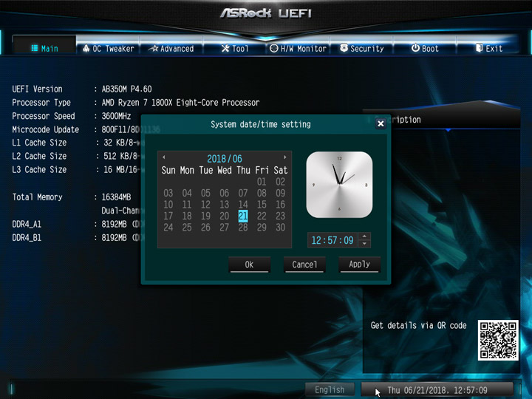The height and width of the screenshot is (399, 532).
Task: Confirm with the Ok button
Action: [x=250, y=265]
